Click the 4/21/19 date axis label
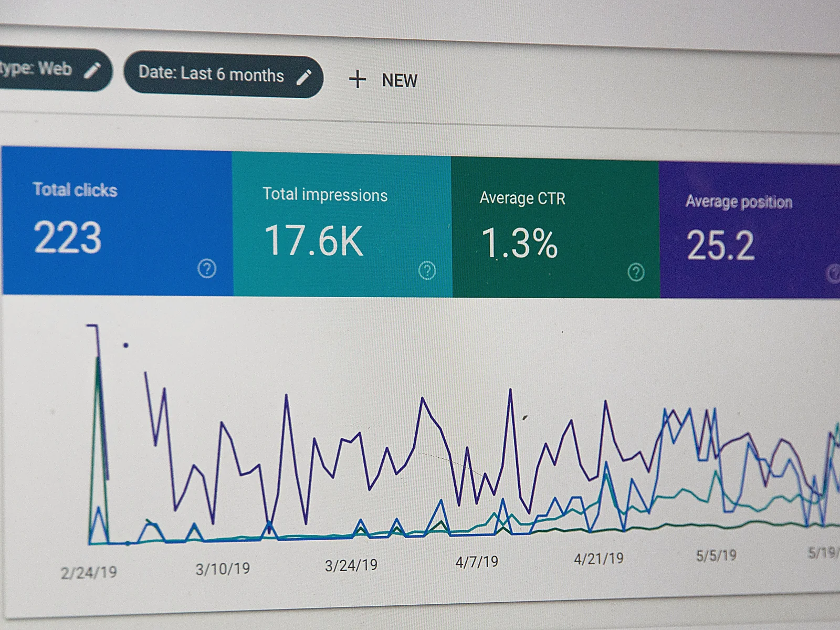 click(x=598, y=559)
